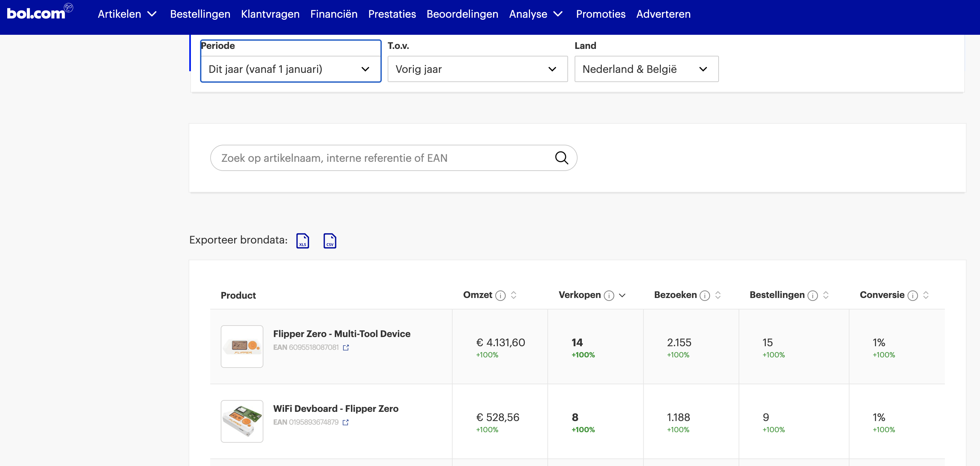Viewport: 980px width, 466px height.
Task: Open Flipper Zero external link icon
Action: 346,348
